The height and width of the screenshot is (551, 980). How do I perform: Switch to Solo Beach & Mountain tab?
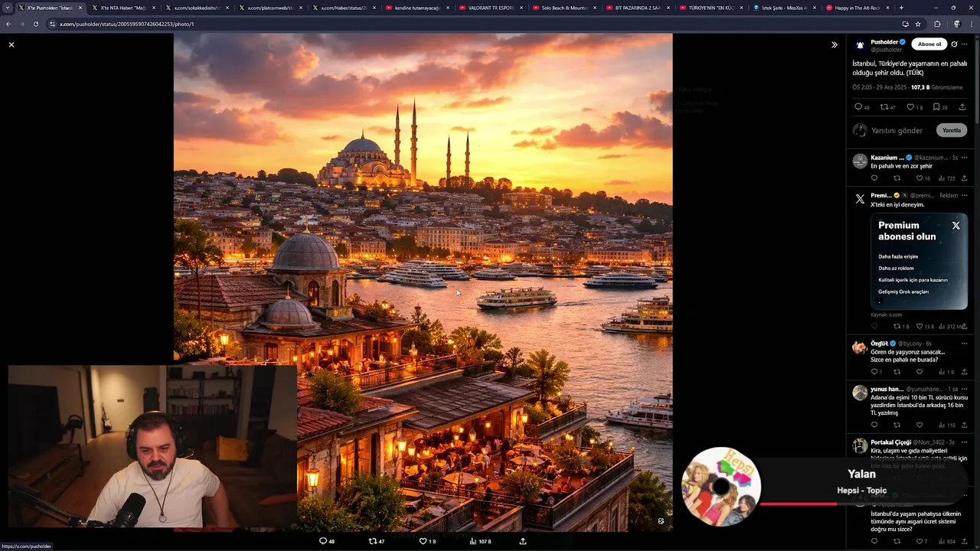coord(564,8)
